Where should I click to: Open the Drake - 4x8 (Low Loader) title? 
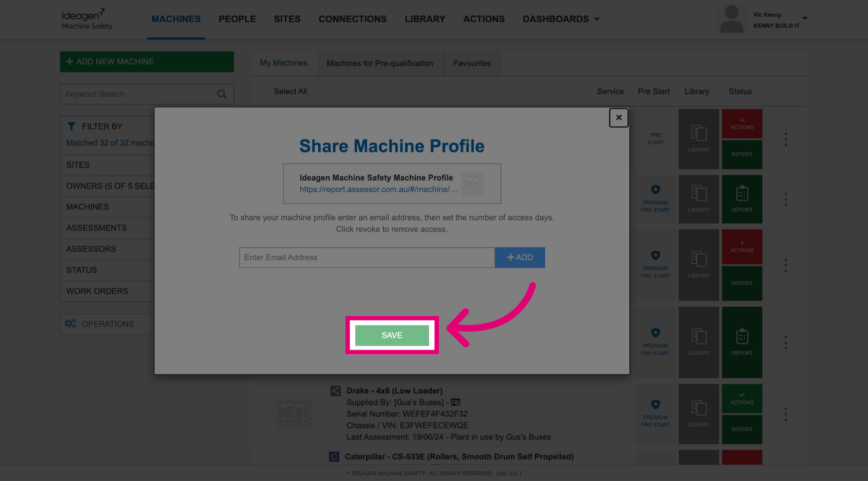point(395,391)
